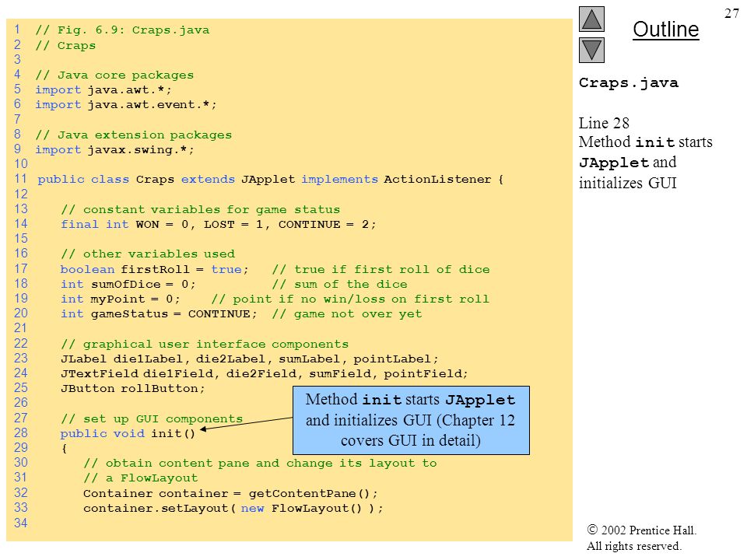
Task: Select the 'Craps.java' heading in sidebar
Action: pos(629,82)
